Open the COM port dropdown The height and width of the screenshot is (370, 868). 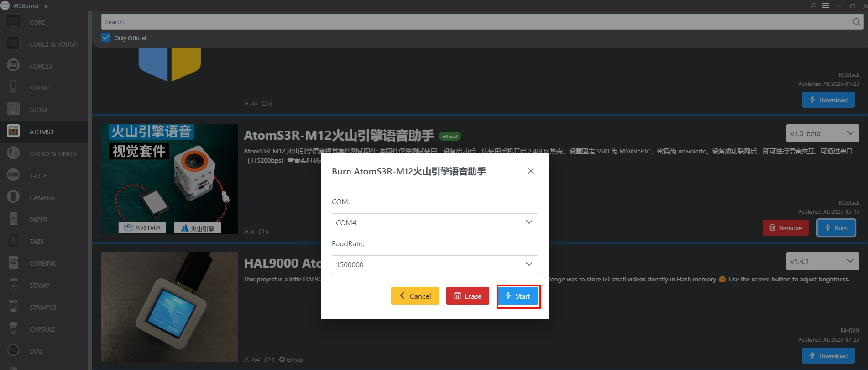(434, 222)
